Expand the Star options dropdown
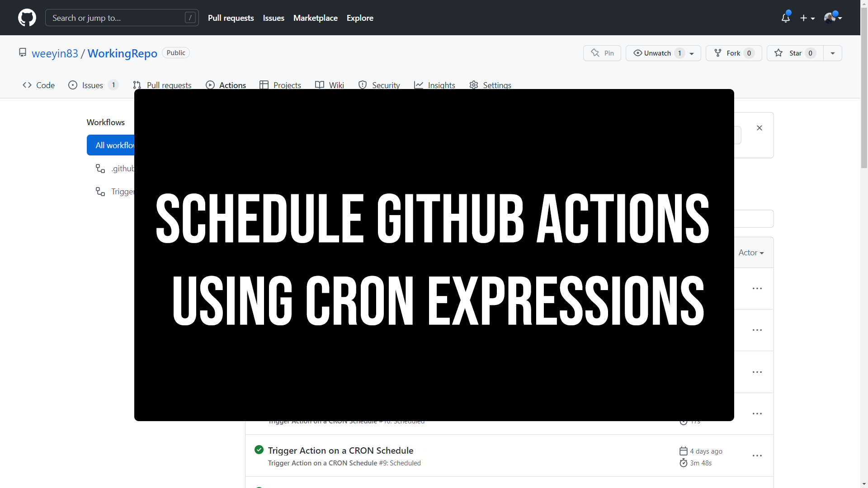 click(x=832, y=53)
